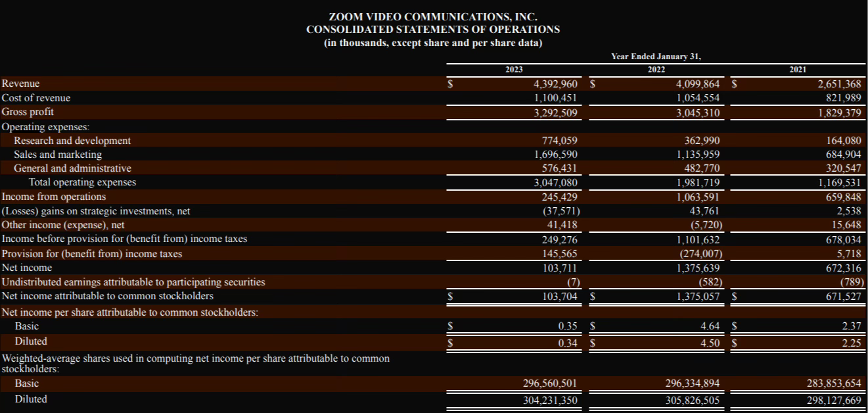The image size is (868, 413).
Task: Click 'Provision for (benefit from) income taxes' label
Action: 92,253
